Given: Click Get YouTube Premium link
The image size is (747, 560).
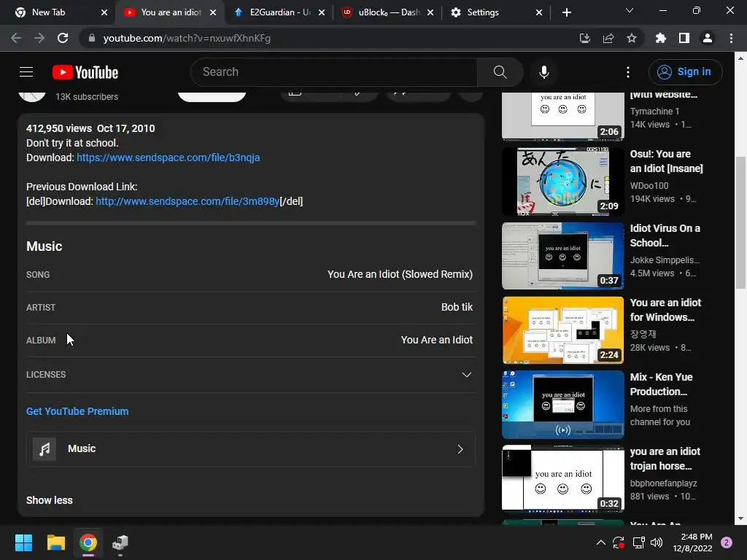Looking at the screenshot, I should (77, 411).
